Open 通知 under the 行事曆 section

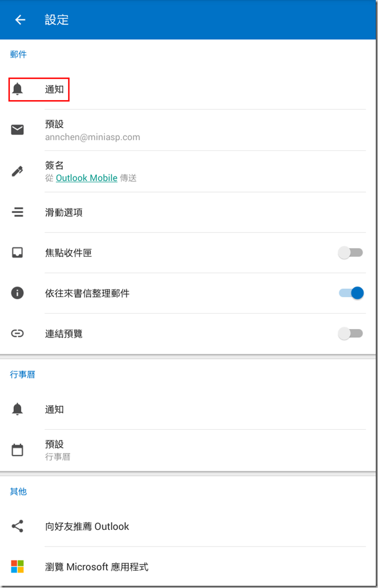(x=55, y=409)
